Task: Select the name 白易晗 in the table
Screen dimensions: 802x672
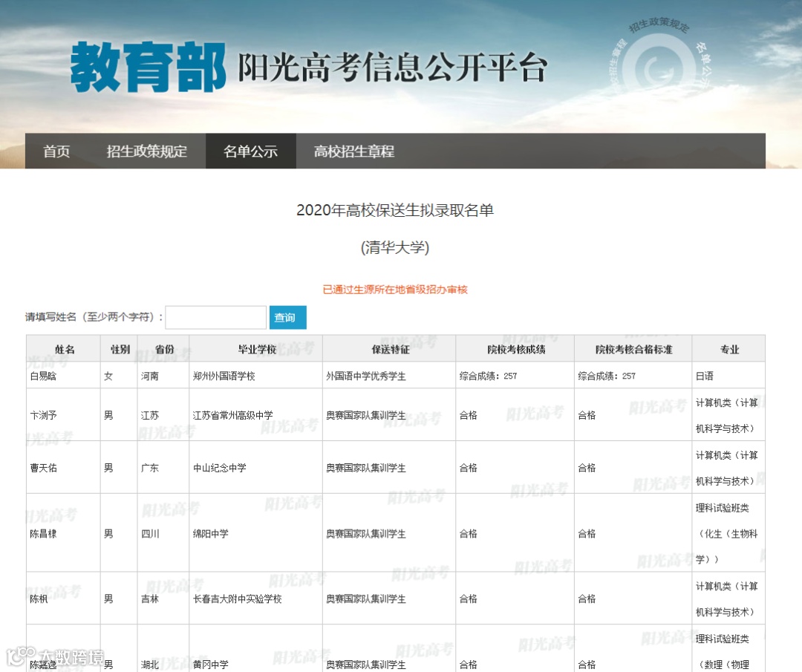Action: point(43,376)
